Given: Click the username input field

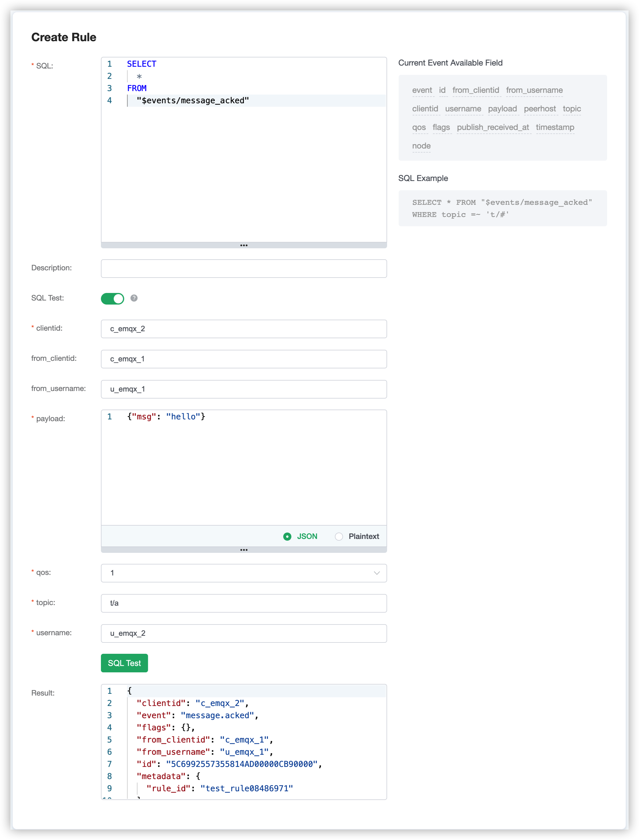Looking at the screenshot, I should 244,633.
